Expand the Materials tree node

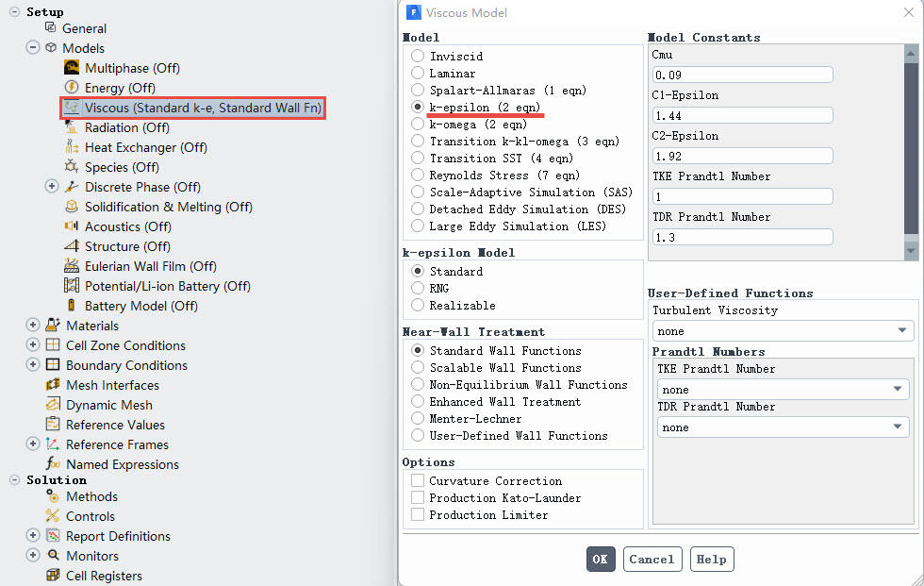click(x=33, y=326)
